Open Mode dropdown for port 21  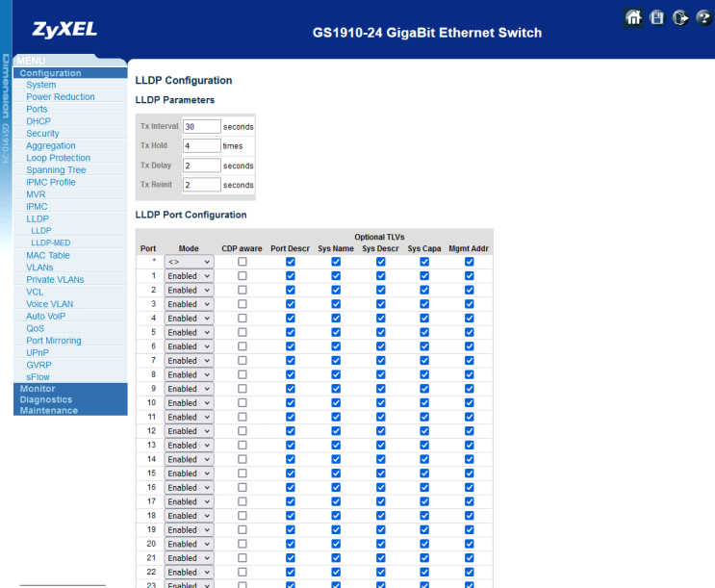tap(189, 558)
